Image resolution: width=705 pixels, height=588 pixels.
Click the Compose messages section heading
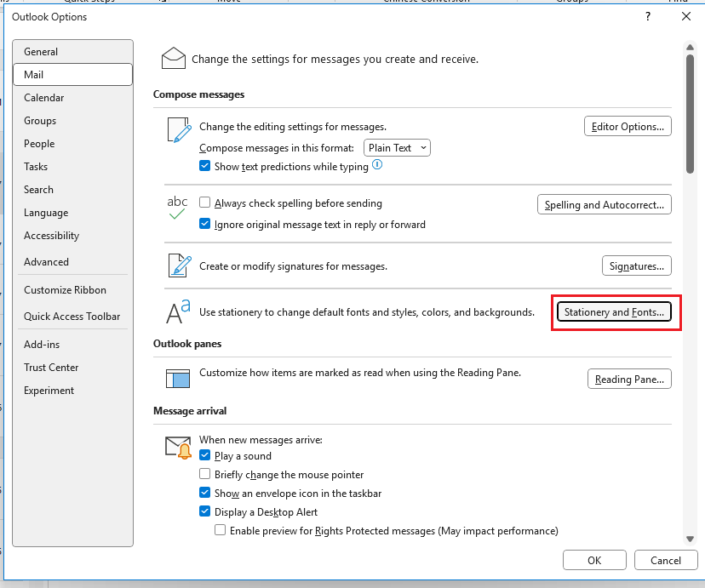coord(198,94)
